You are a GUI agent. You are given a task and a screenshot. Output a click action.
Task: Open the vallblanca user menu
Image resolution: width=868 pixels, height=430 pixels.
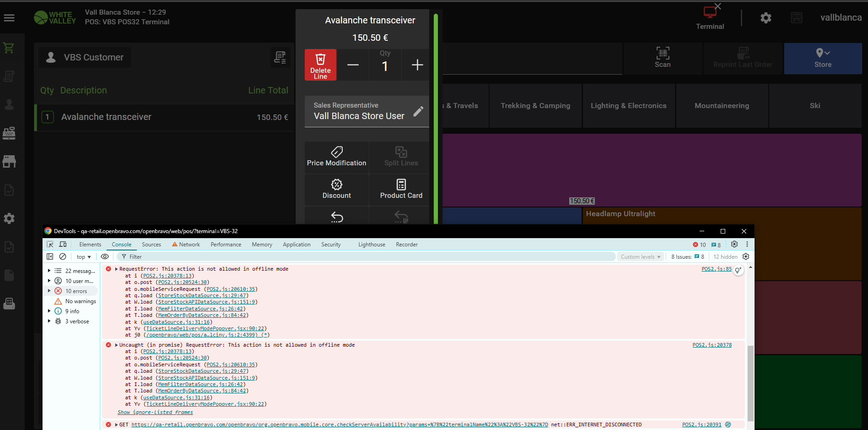[x=841, y=18]
